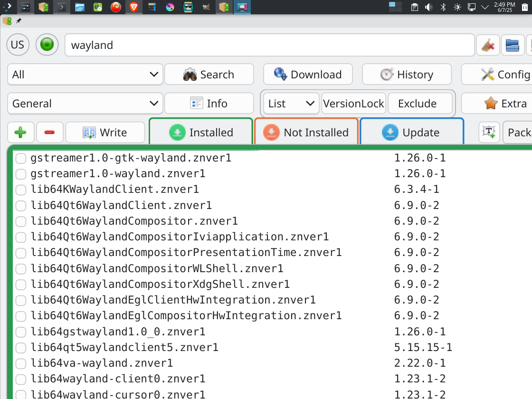This screenshot has width=532, height=399.
Task: Click the text add icon button
Action: (489, 133)
